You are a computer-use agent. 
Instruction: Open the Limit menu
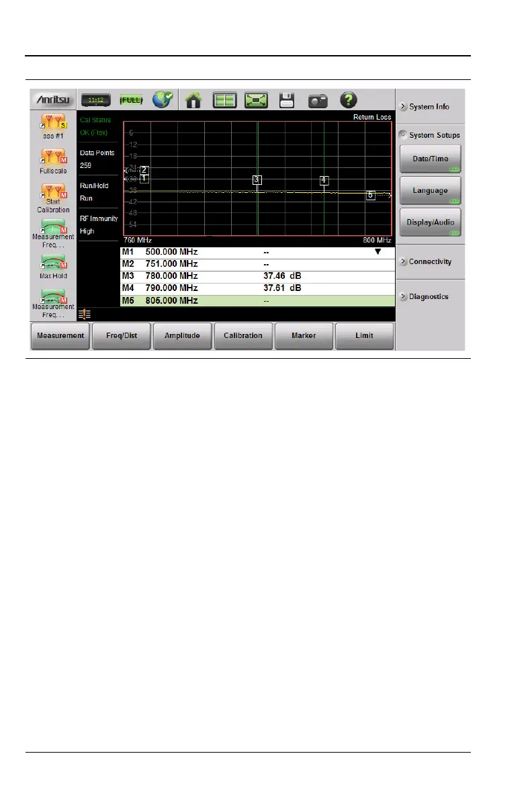coord(364,335)
